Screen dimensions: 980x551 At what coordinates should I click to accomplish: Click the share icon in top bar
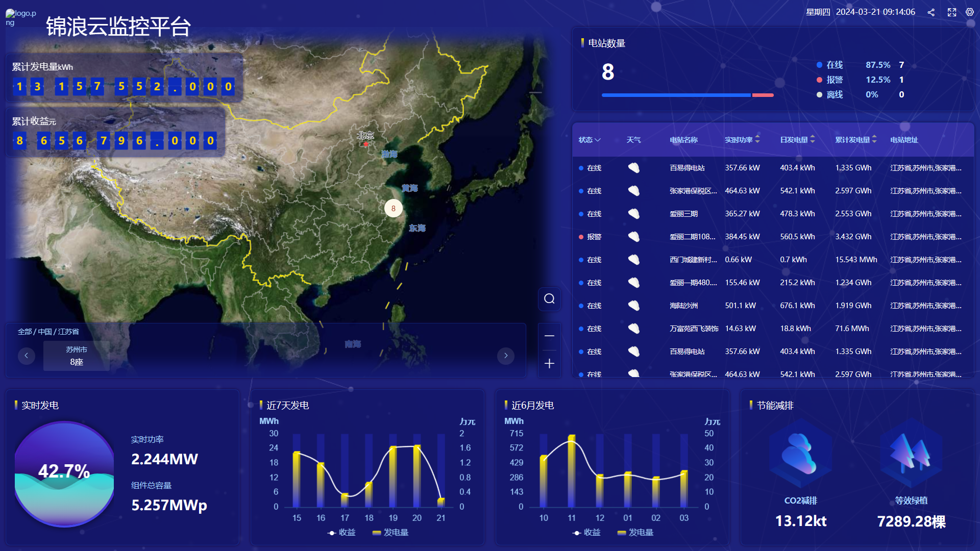[931, 12]
